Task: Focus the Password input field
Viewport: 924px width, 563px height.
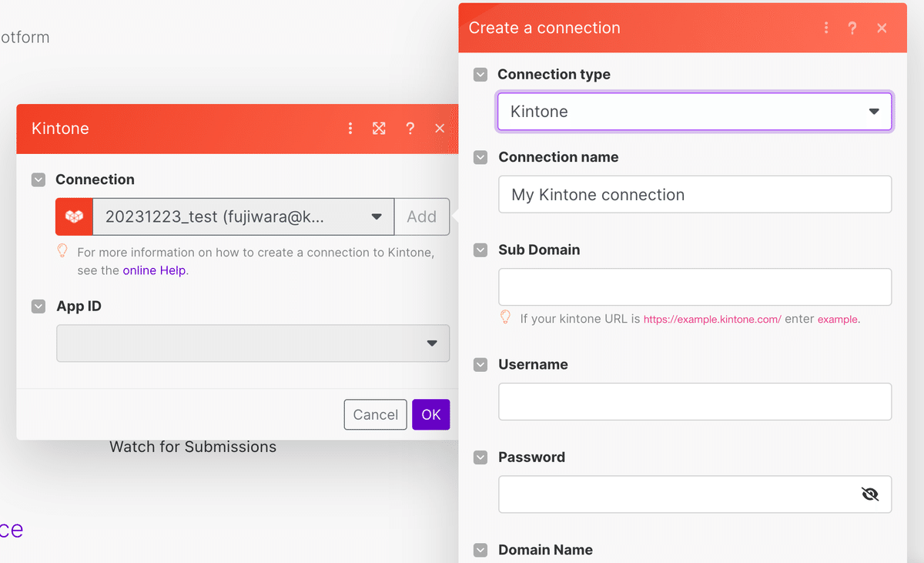Action: click(695, 494)
